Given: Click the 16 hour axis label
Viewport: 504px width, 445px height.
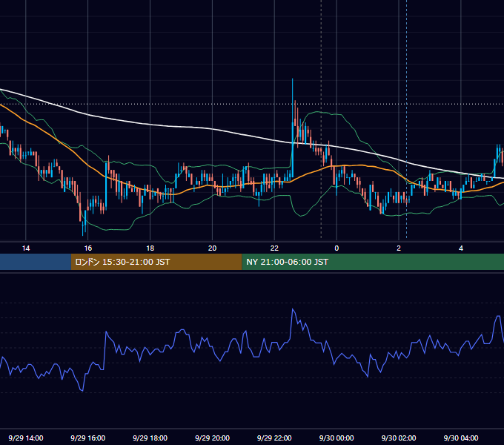Looking at the screenshot, I should coord(87,248).
